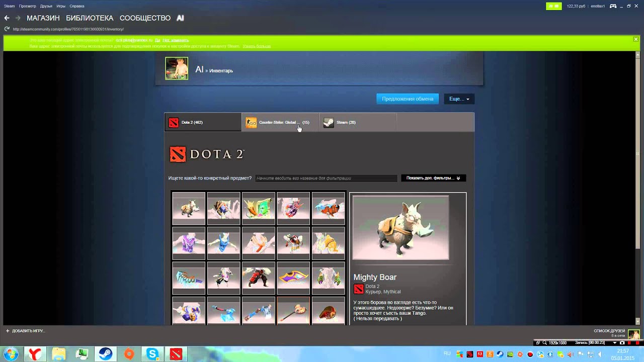Open File Explorer folder on taskbar
Image resolution: width=644 pixels, height=362 pixels.
coord(58,354)
